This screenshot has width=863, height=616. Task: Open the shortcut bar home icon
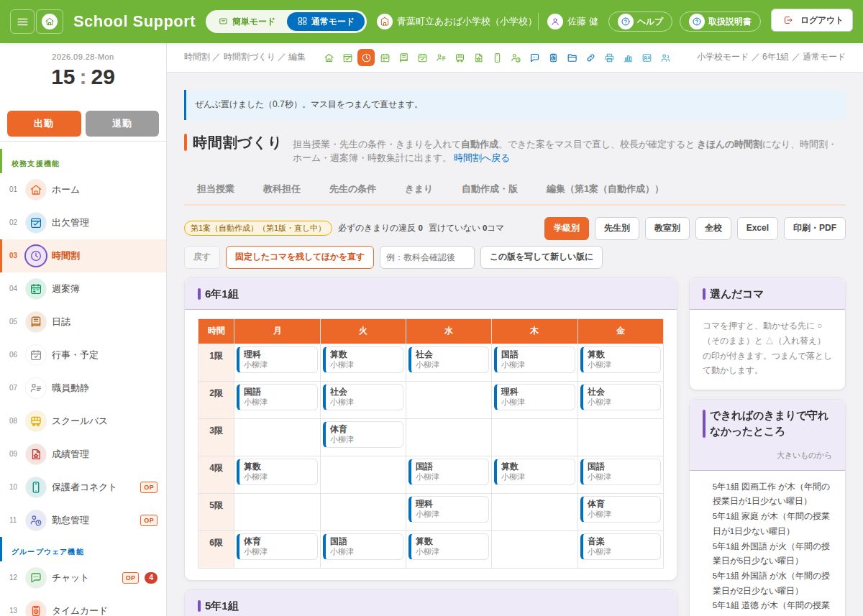pos(329,58)
